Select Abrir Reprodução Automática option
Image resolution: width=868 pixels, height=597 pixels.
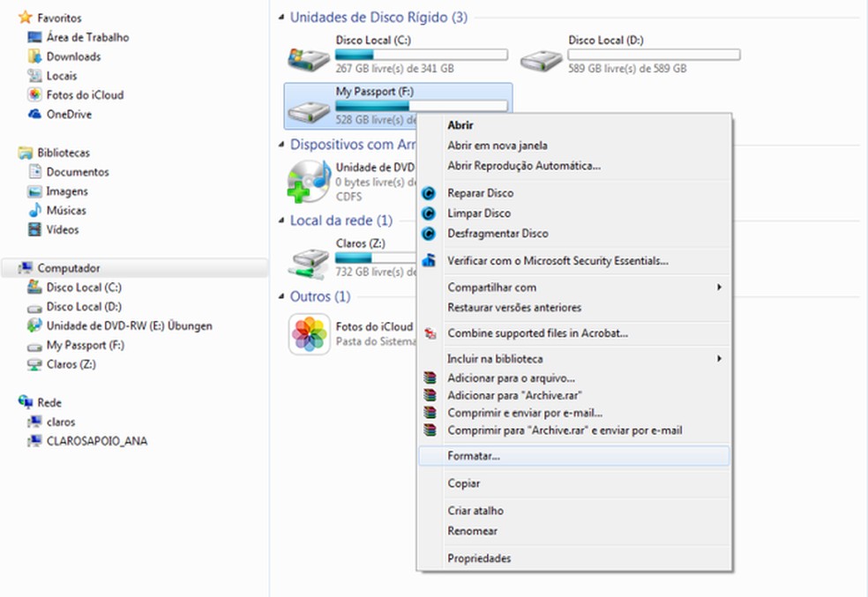coord(574,166)
